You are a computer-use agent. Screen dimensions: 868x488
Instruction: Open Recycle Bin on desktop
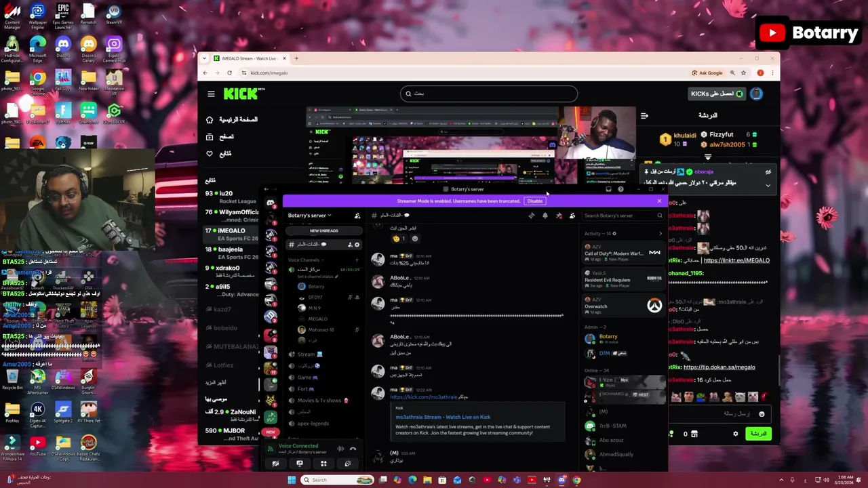(x=12, y=379)
